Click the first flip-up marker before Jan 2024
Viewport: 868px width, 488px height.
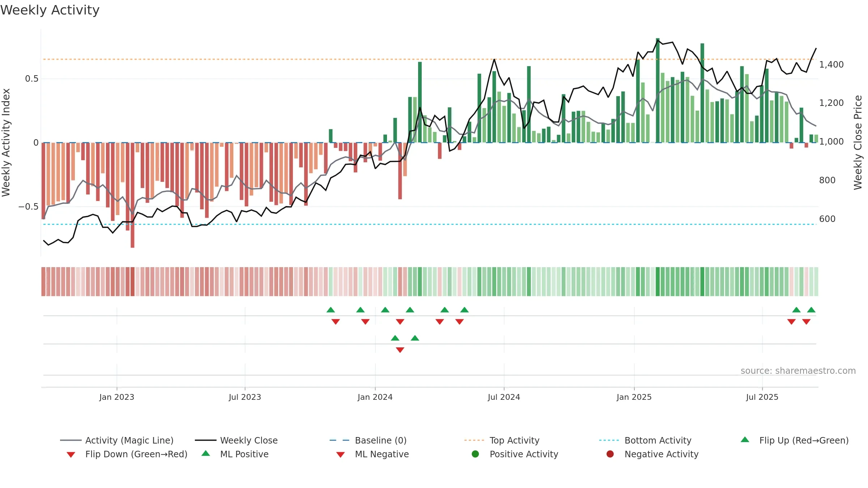[331, 310]
